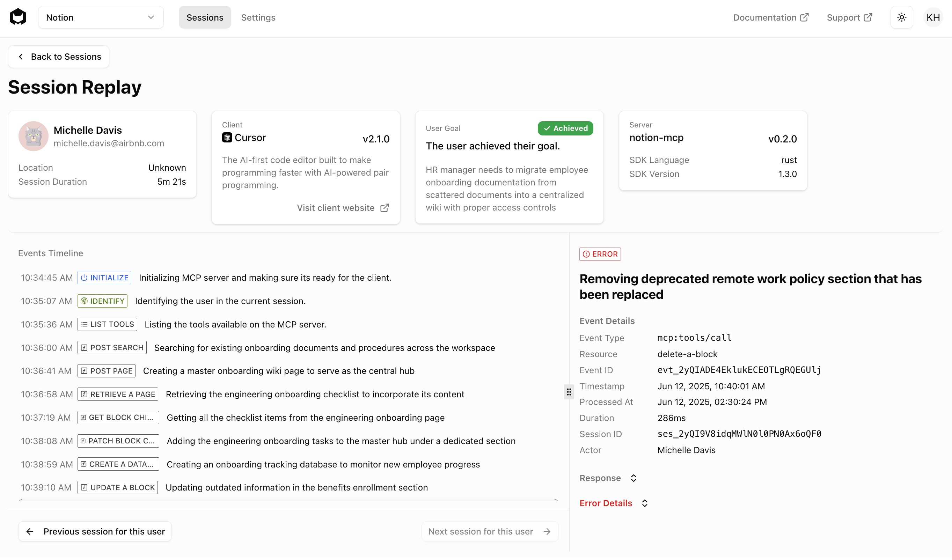Image resolution: width=952 pixels, height=560 pixels.
Task: Open the Support external link
Action: (x=849, y=17)
